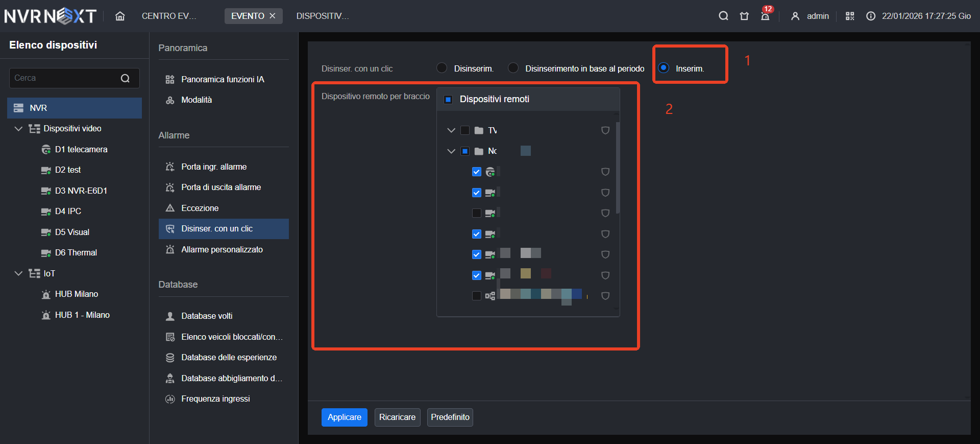Image resolution: width=980 pixels, height=444 pixels.
Task: Click the search icon in Cerca field
Action: 125,78
